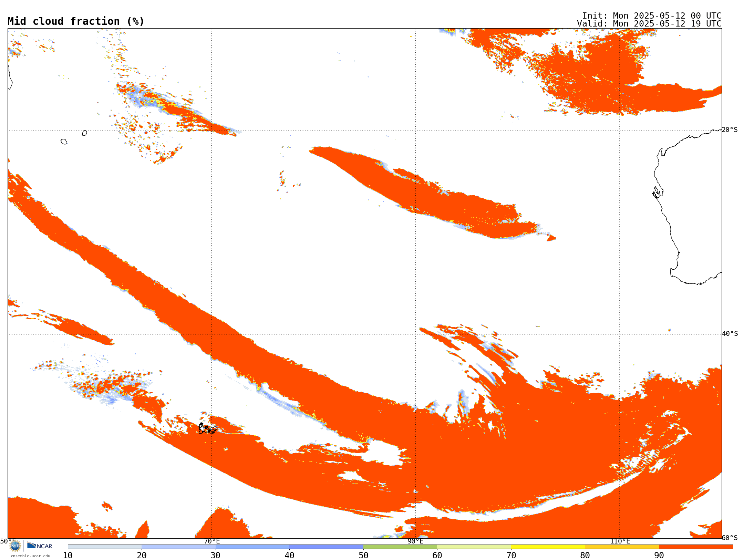Pick the 10-20 pale gray-blue colorbar segment

pos(105,547)
